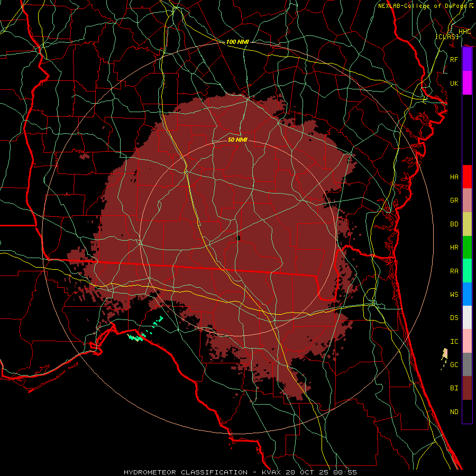Viewport: 476px width, 476px height.
Task: Click the RA legend label
Action: point(454,271)
